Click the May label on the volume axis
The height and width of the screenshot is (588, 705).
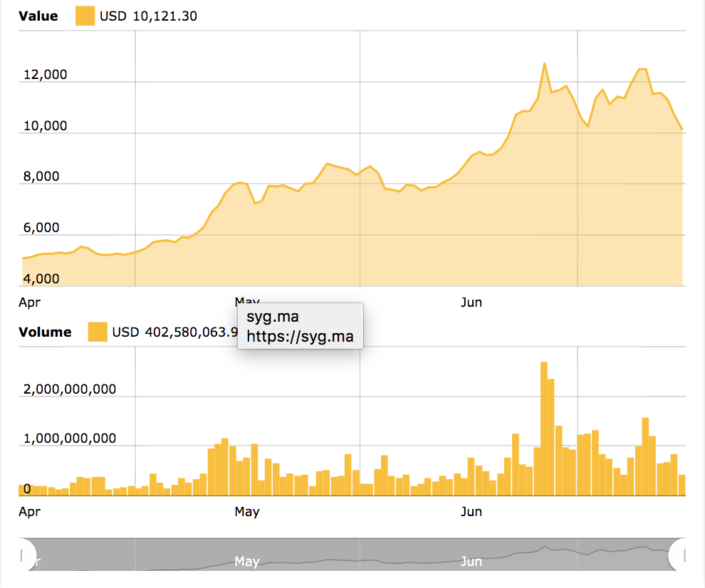(247, 511)
